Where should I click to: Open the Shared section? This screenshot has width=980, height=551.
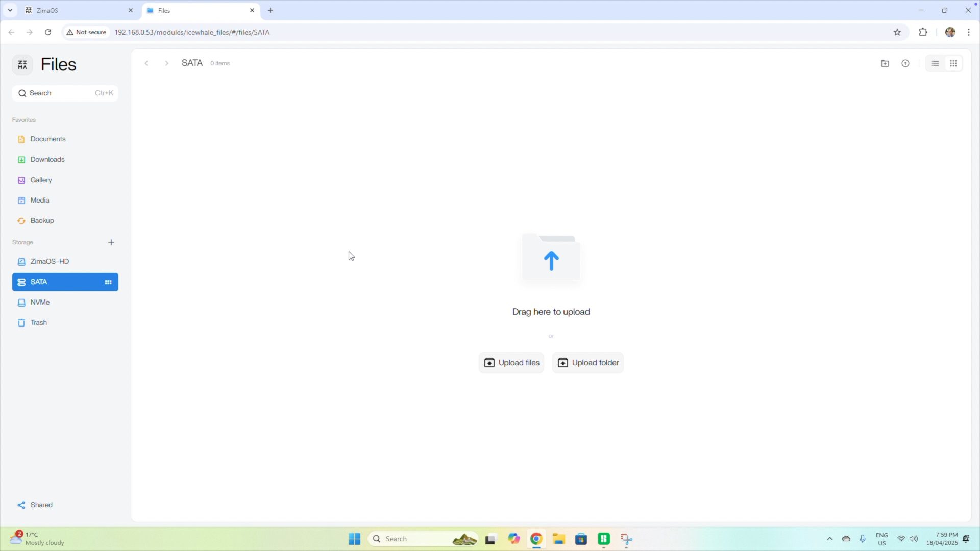(41, 505)
